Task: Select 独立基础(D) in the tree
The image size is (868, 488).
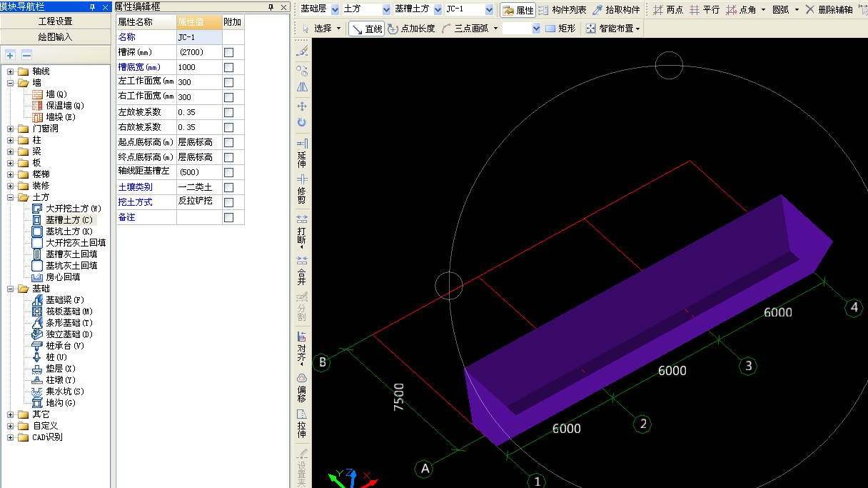Action: (69, 334)
